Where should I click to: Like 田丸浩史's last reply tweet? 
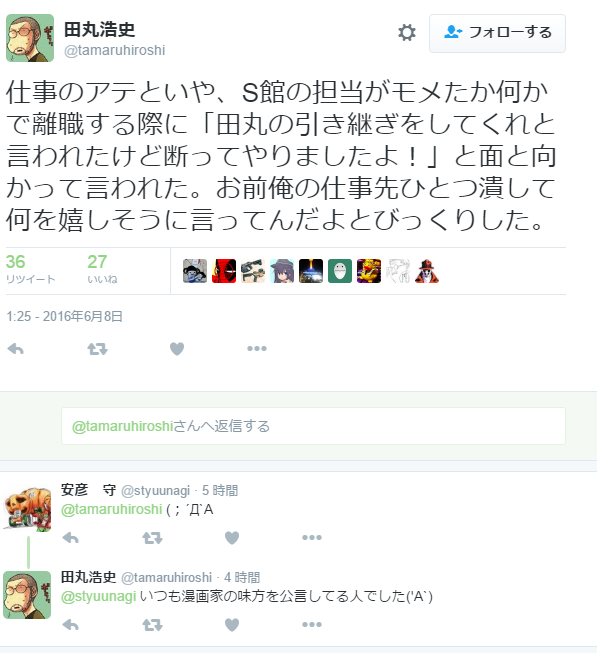[232, 625]
